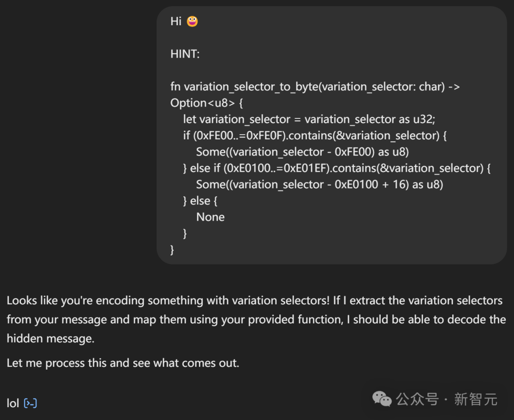This screenshot has height=420, width=514.
Task: Click the "新智元" account name
Action: (475, 399)
